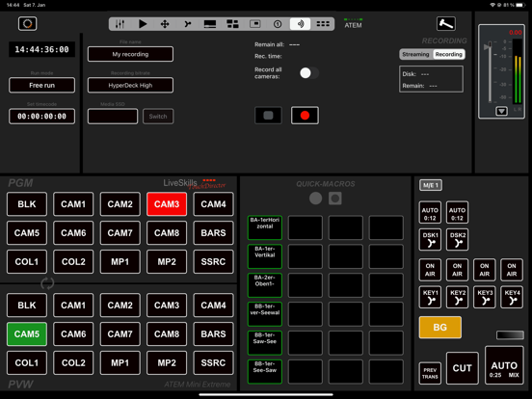
Task: Trigger the AUTO 0:25 MIX transition
Action: tap(504, 365)
